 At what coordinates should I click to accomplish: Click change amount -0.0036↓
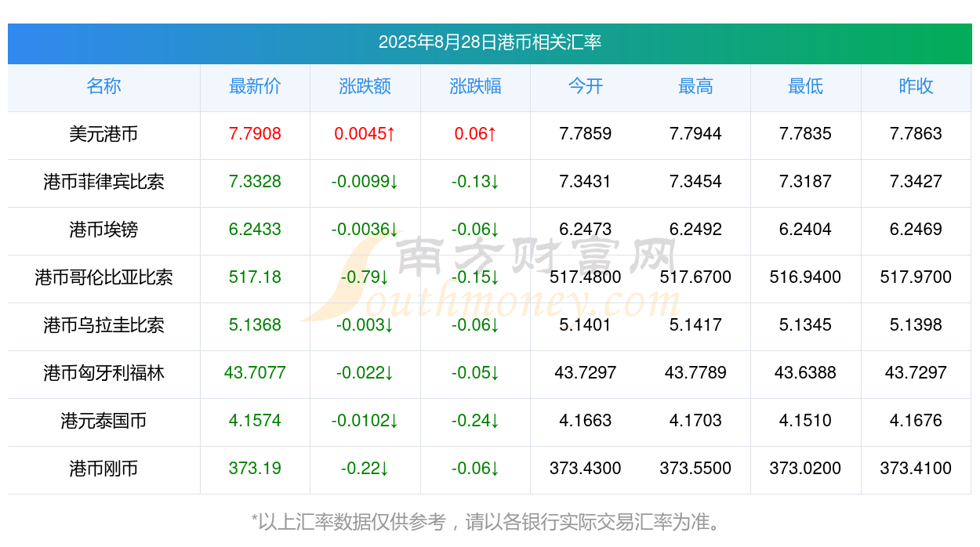(365, 230)
